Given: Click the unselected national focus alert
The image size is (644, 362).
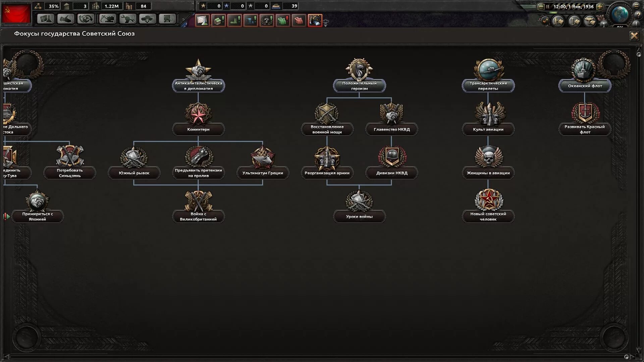Looking at the screenshot, I should pos(267,20).
